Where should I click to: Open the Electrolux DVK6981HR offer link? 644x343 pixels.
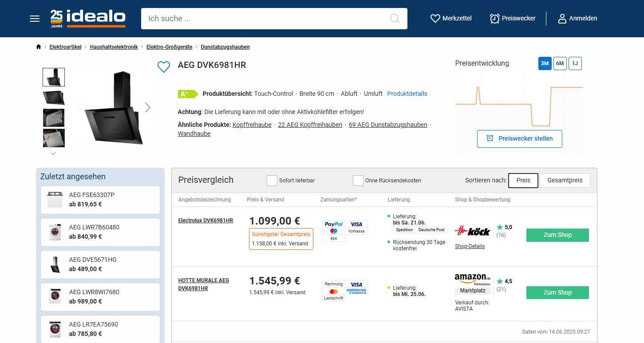[205, 221]
